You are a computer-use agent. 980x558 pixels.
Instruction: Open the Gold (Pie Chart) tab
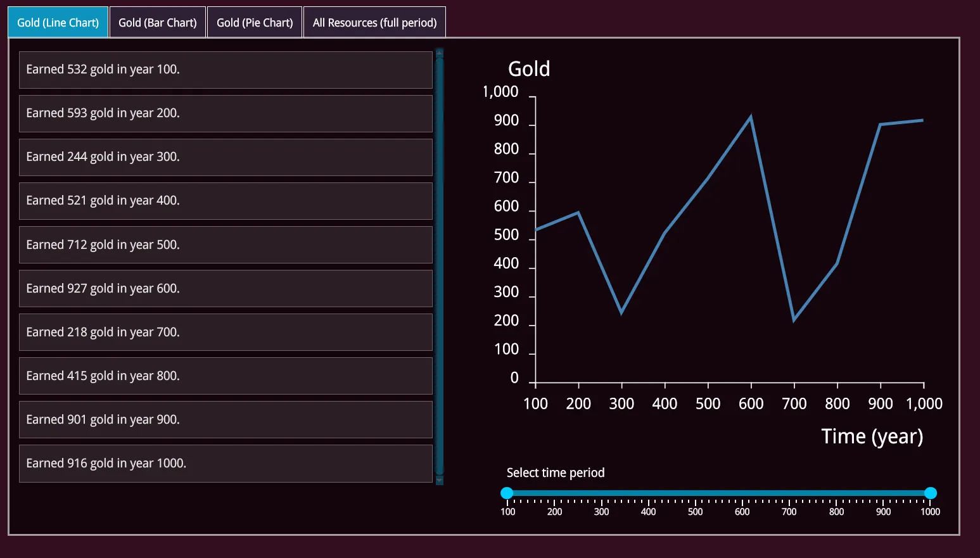click(x=255, y=23)
